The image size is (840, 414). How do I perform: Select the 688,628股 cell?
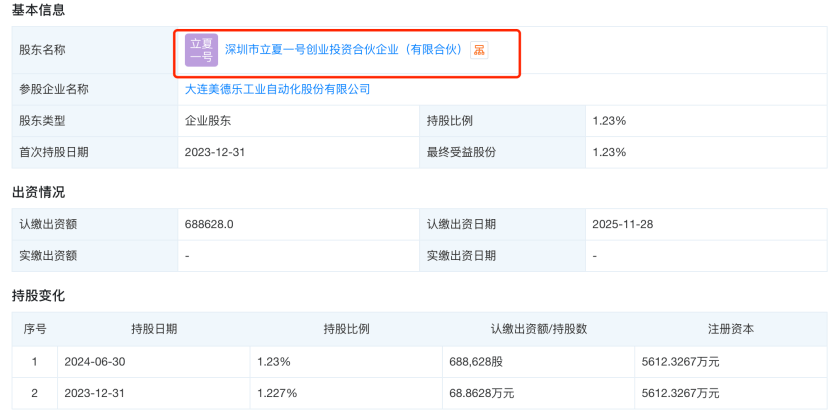[539, 362]
